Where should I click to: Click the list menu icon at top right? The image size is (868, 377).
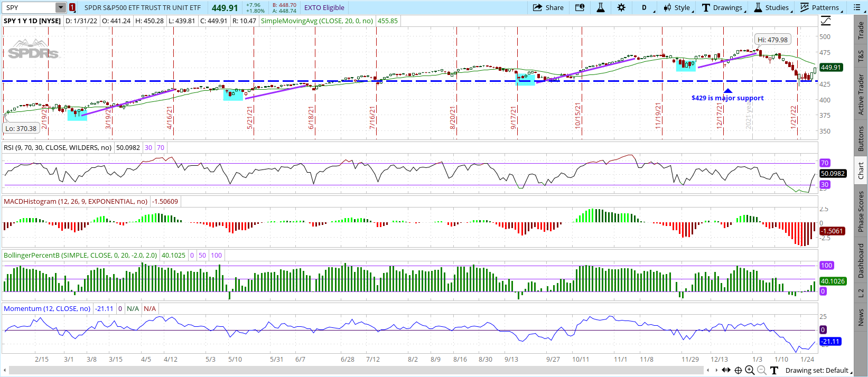tap(856, 7)
